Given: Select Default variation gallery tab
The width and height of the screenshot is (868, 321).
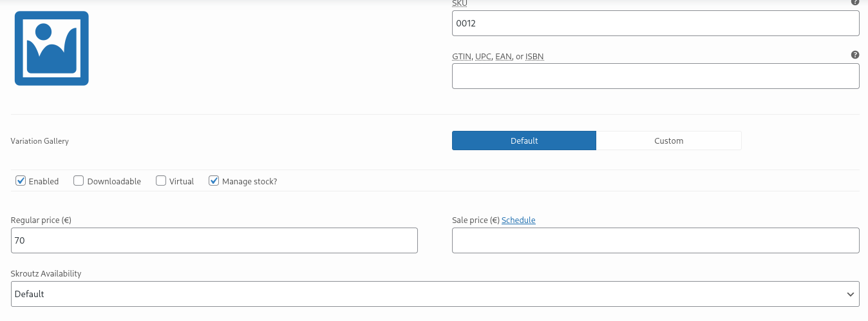Looking at the screenshot, I should [524, 141].
